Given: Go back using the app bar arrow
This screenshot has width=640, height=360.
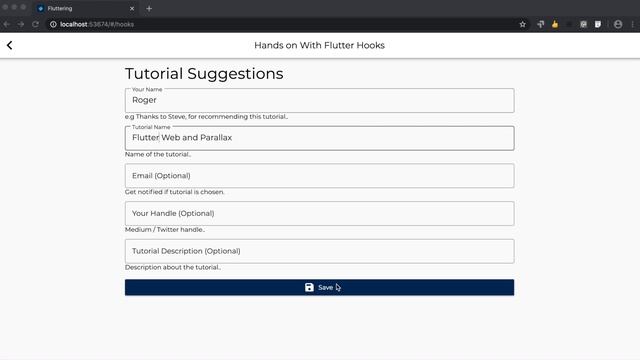Looking at the screenshot, I should tap(9, 45).
